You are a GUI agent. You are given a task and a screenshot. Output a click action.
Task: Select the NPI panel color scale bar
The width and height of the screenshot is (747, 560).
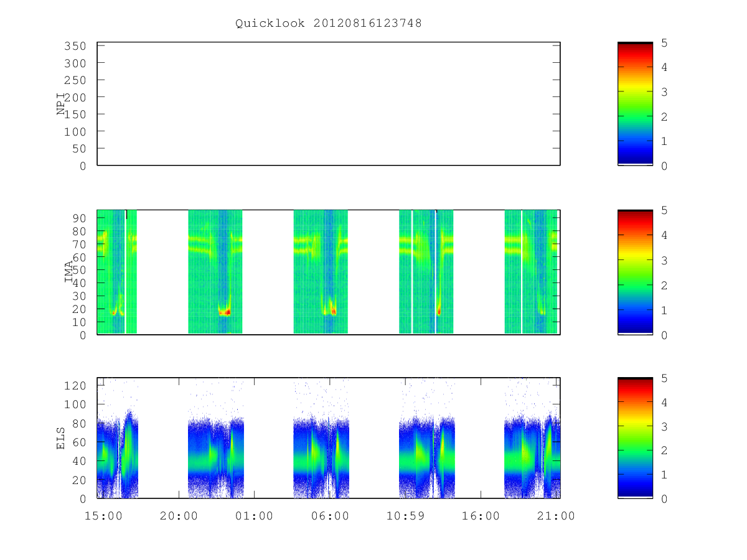[635, 104]
